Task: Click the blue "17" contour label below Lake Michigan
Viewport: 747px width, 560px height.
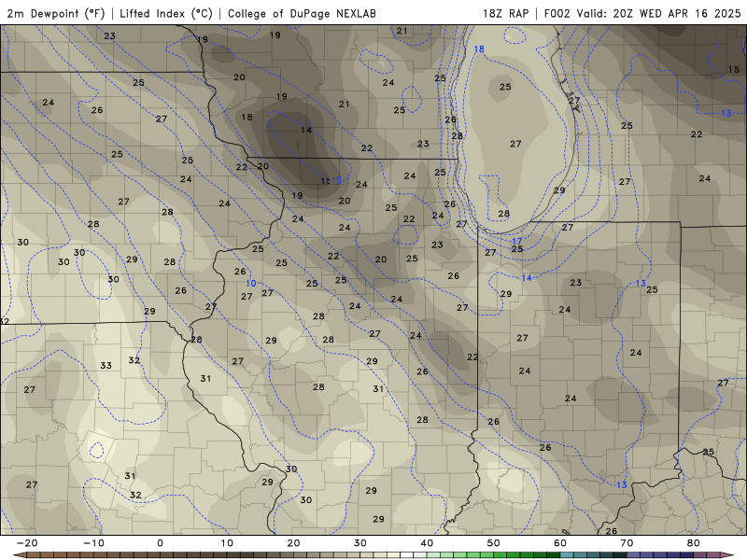Action: coord(517,242)
